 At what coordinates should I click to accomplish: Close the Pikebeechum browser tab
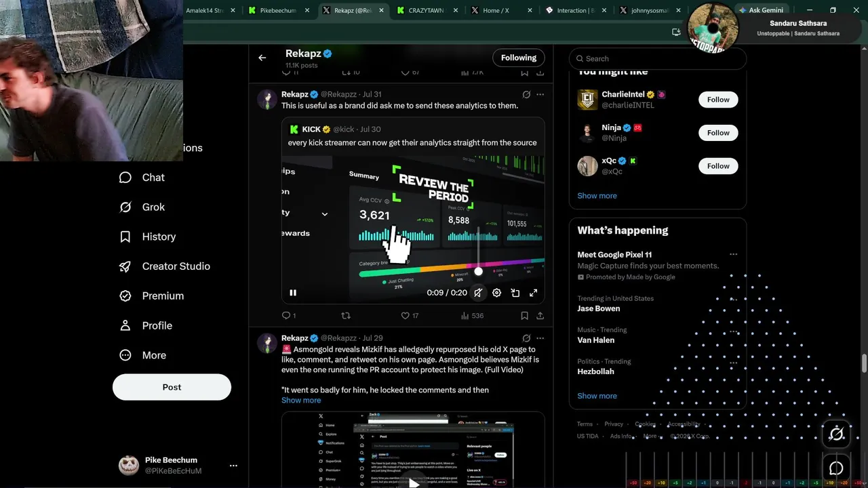coord(307,10)
